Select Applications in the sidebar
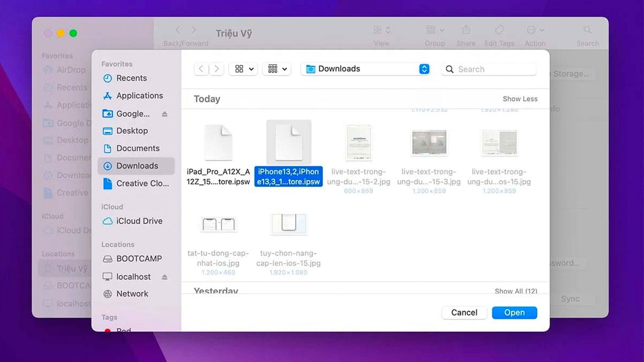Viewport: 644px width, 362px height. pos(139,96)
